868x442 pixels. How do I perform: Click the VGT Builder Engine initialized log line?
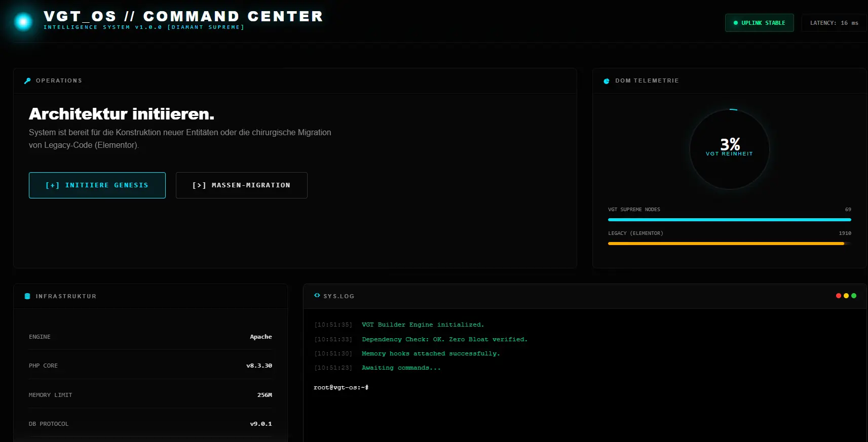coord(423,325)
